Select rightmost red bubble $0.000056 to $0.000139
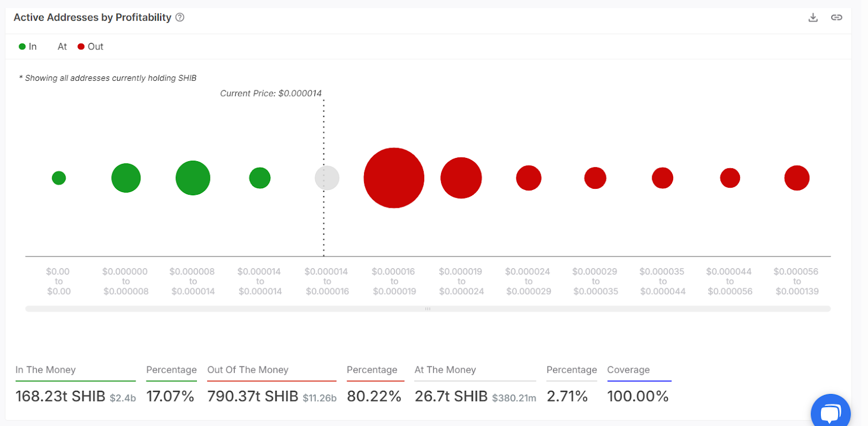 click(x=796, y=178)
